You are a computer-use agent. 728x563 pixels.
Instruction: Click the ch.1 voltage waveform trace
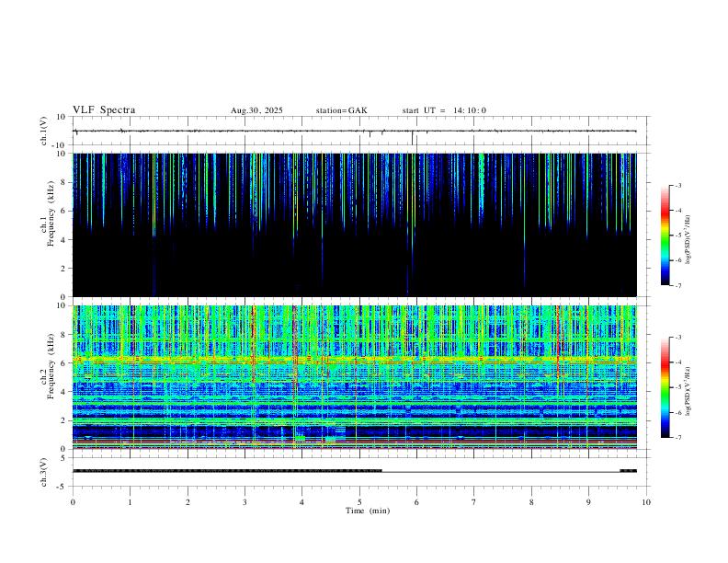(x=355, y=131)
